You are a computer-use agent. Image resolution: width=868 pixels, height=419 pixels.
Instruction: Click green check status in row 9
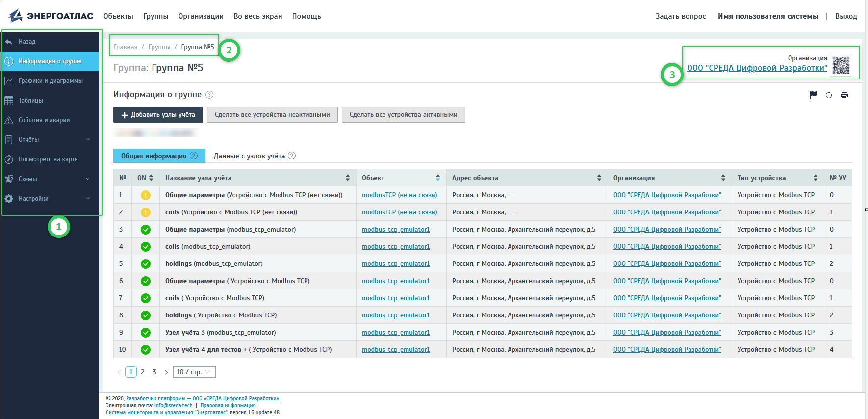pyautogui.click(x=146, y=332)
